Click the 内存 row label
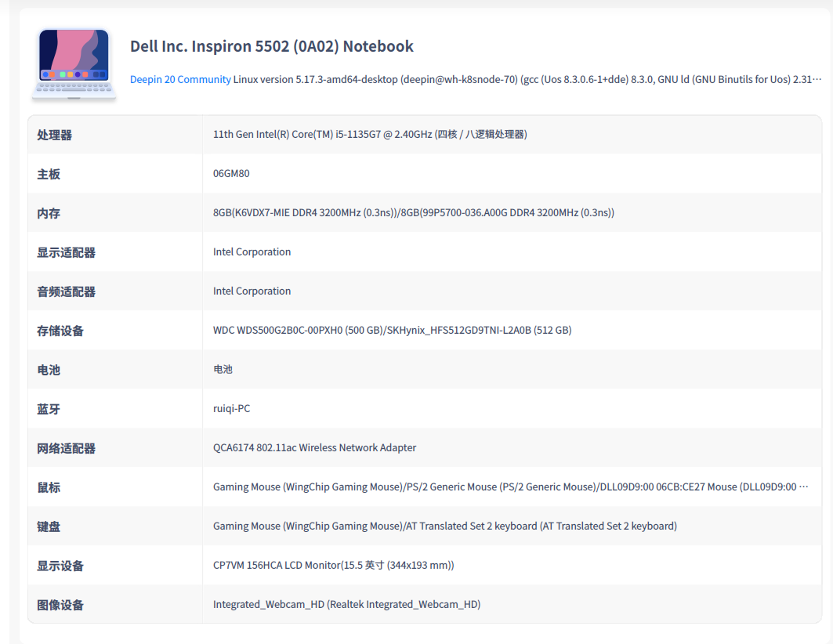Viewport: 833px width, 644px height. coord(49,213)
